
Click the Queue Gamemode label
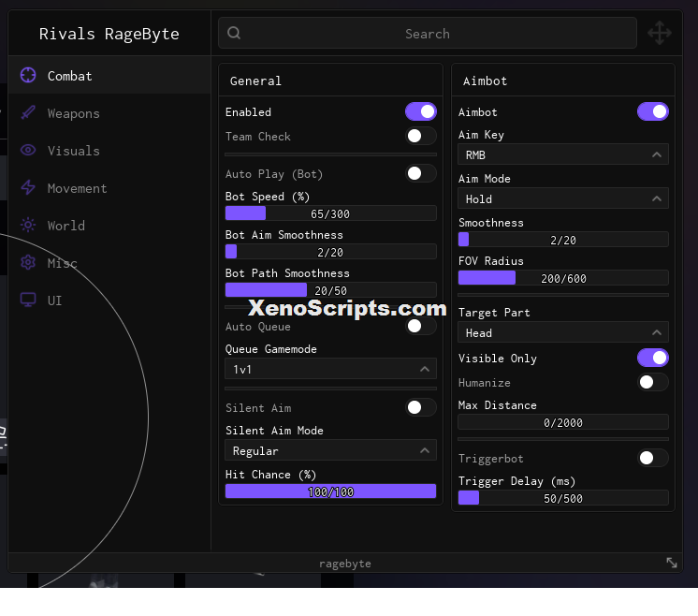pyautogui.click(x=271, y=349)
